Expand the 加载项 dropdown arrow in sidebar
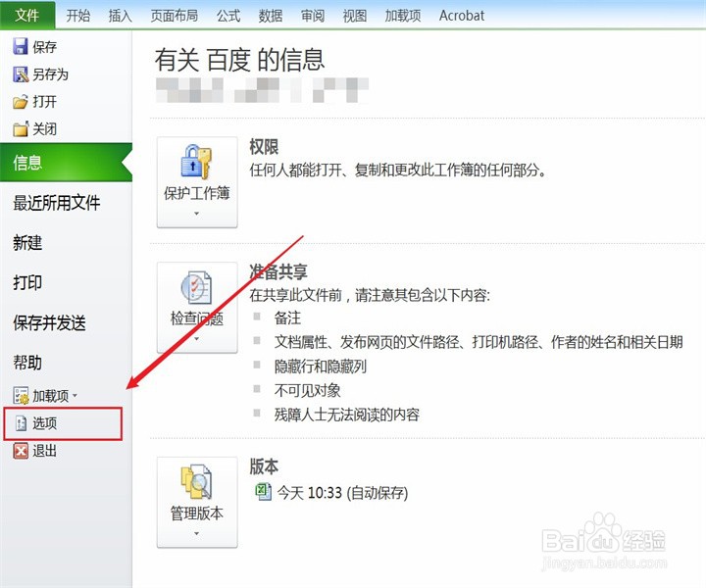This screenshot has width=706, height=588. pos(75,396)
